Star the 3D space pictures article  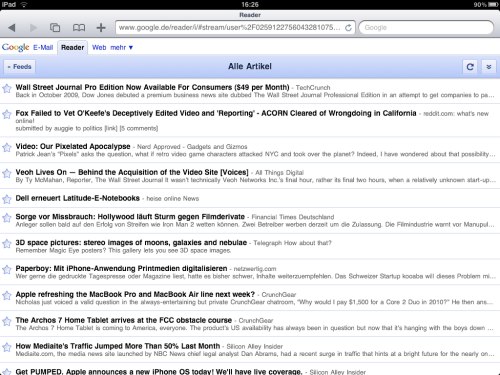[x=7, y=244]
